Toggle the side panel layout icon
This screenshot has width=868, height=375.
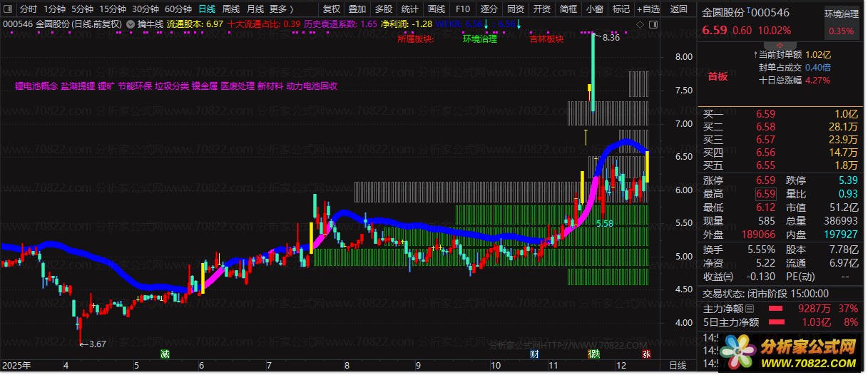(x=653, y=24)
